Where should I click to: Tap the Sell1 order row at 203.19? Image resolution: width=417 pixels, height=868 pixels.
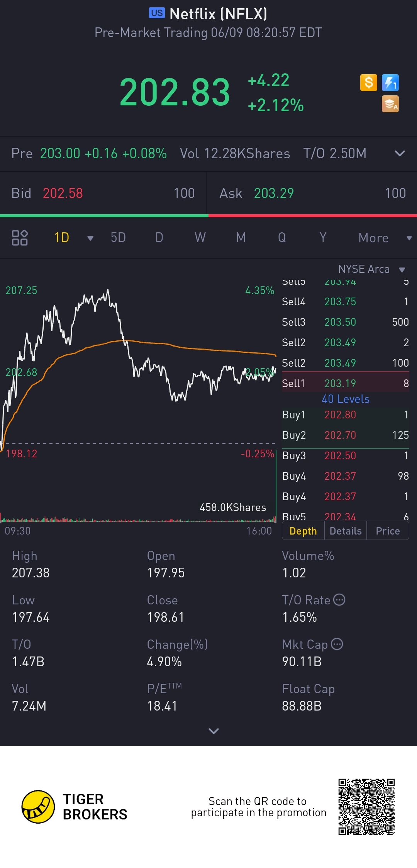click(x=345, y=383)
